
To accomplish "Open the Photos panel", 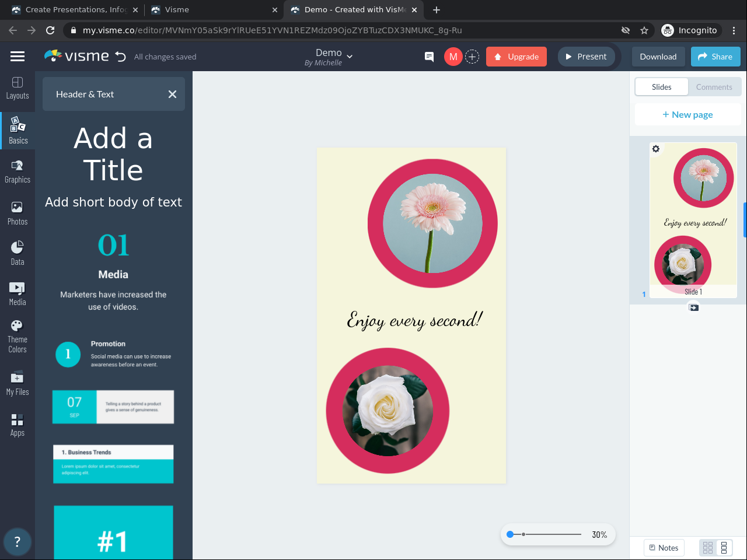I will pyautogui.click(x=18, y=213).
